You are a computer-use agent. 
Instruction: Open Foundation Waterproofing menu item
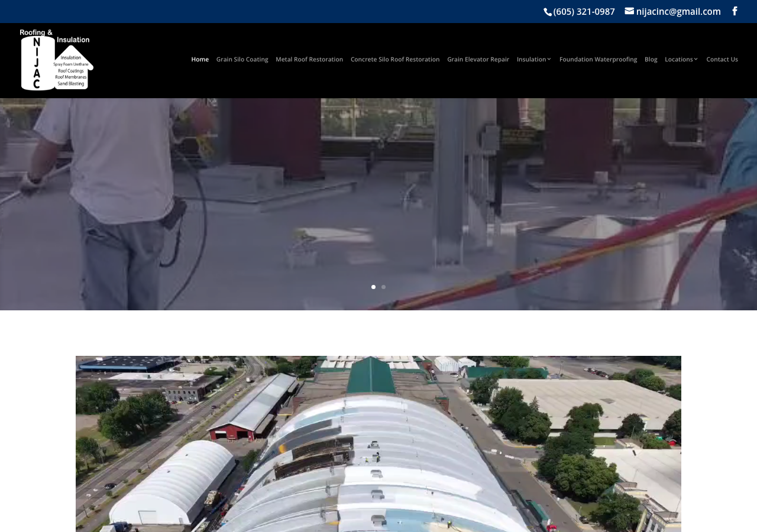click(598, 59)
